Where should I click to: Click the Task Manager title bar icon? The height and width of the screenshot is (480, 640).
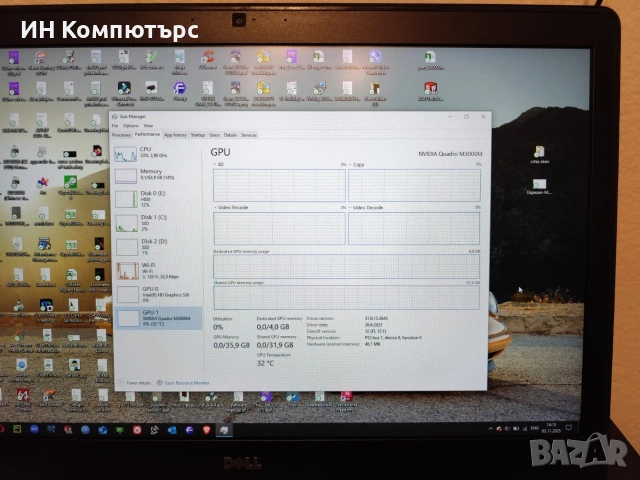tap(115, 117)
